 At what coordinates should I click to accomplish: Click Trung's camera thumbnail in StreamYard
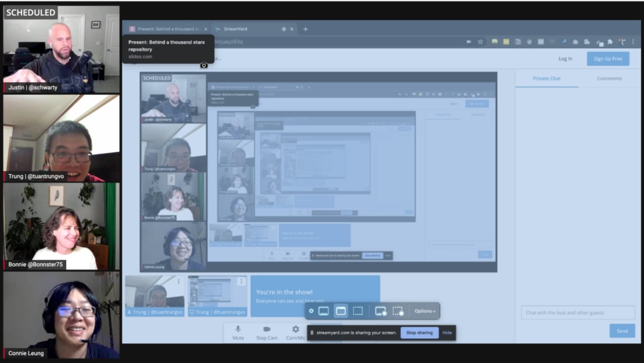point(155,296)
